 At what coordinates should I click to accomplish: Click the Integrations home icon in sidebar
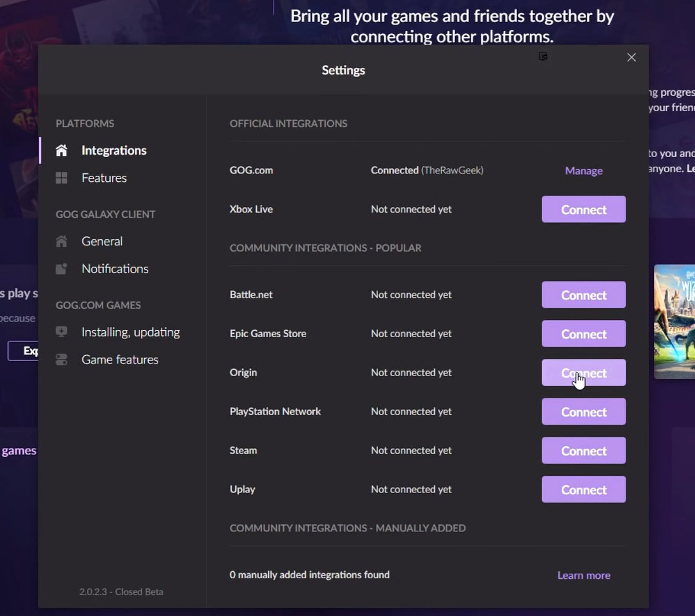(x=61, y=151)
